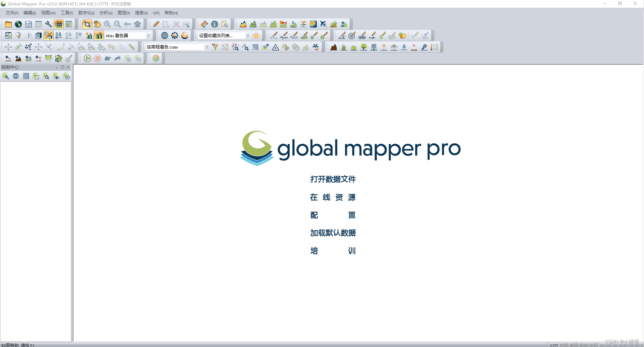Select the create line feature pencil tool
Image resolution: width=644 pixels, height=347 pixels.
284,36
